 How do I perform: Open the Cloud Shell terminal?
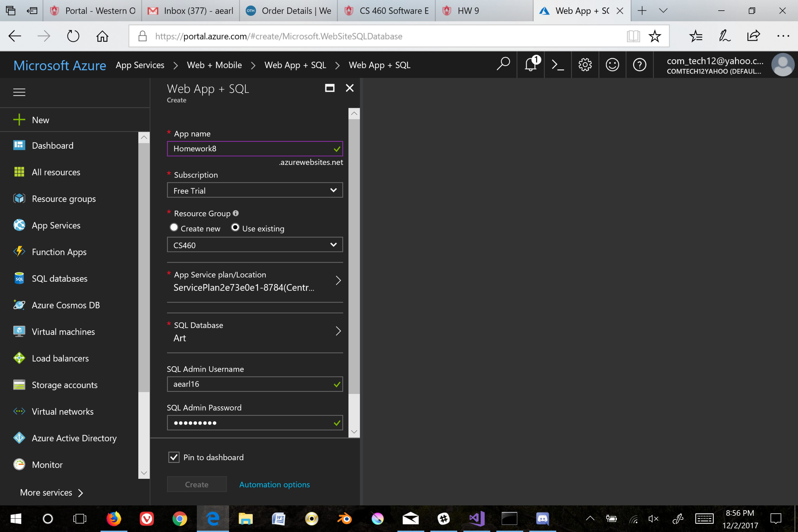[x=557, y=64]
